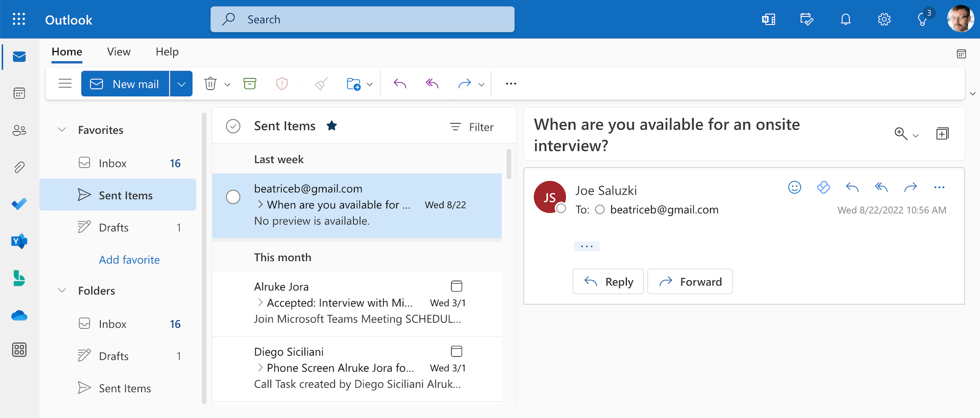Expand the New mail dropdown arrow
Screen dimensions: 980x418
click(181, 84)
